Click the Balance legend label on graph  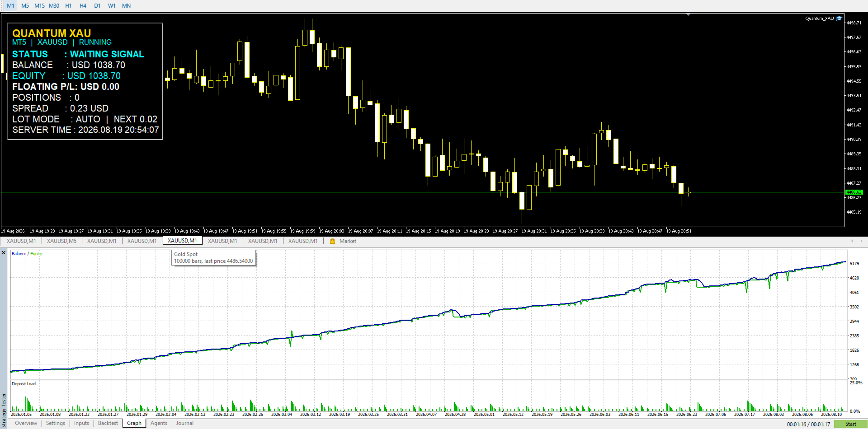tap(19, 254)
